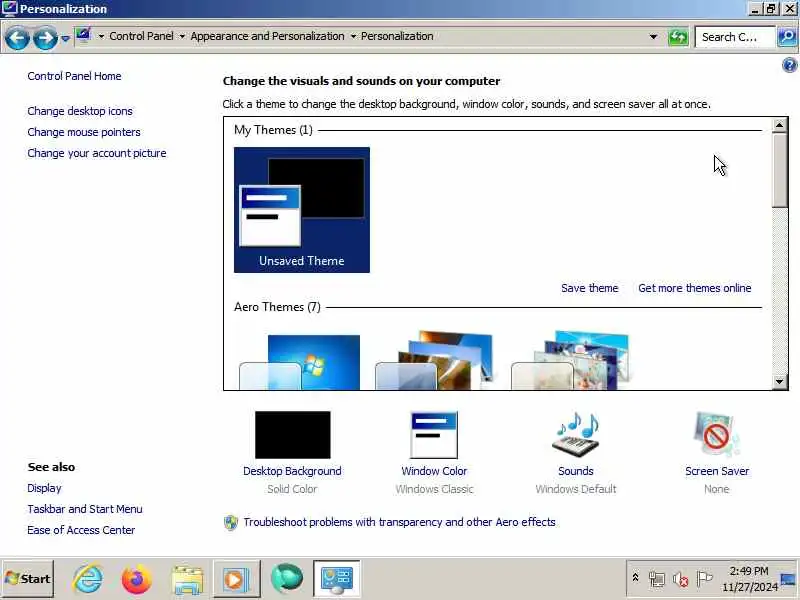Go back with the Back arrow button
This screenshot has width=800, height=600.
click(x=16, y=37)
